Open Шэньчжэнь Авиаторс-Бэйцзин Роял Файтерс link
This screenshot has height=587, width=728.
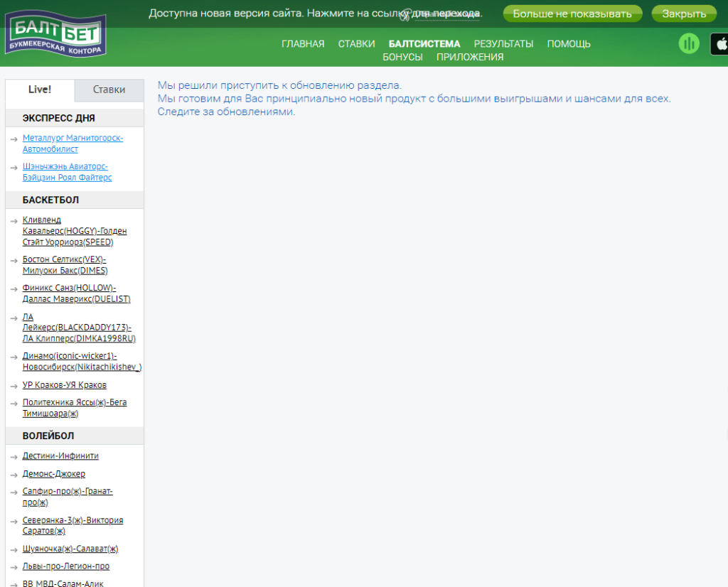pos(68,172)
